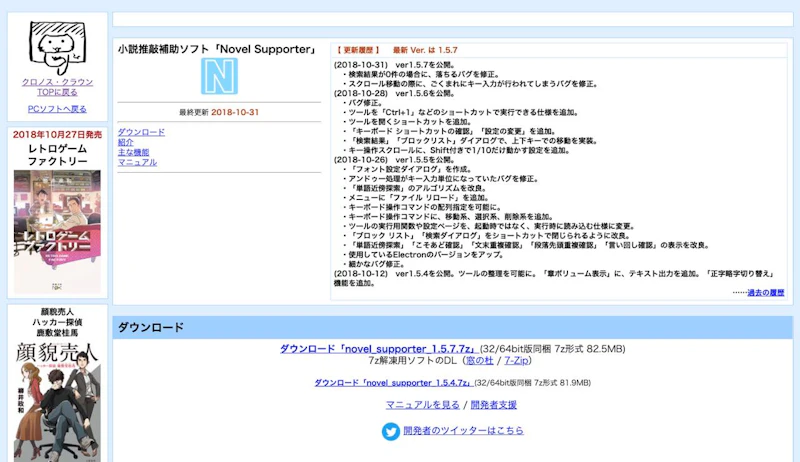This screenshot has height=462, width=800.
Task: Click the ダウンロード blue section header
Action: coord(453,327)
